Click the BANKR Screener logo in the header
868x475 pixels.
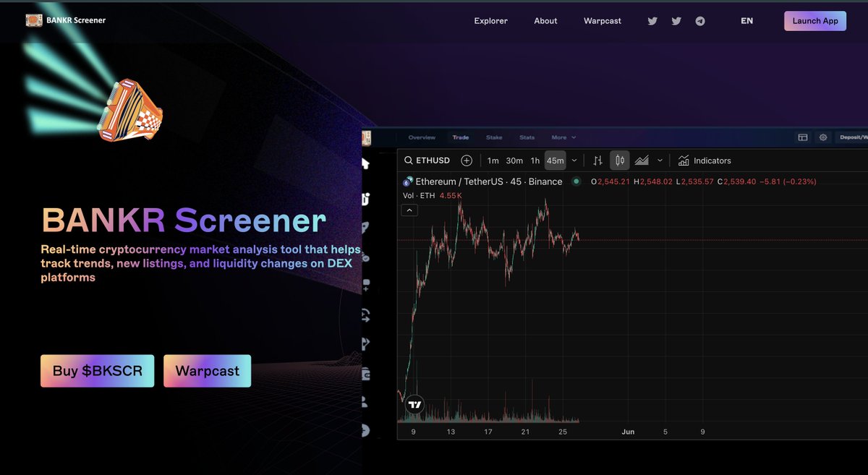(33, 20)
